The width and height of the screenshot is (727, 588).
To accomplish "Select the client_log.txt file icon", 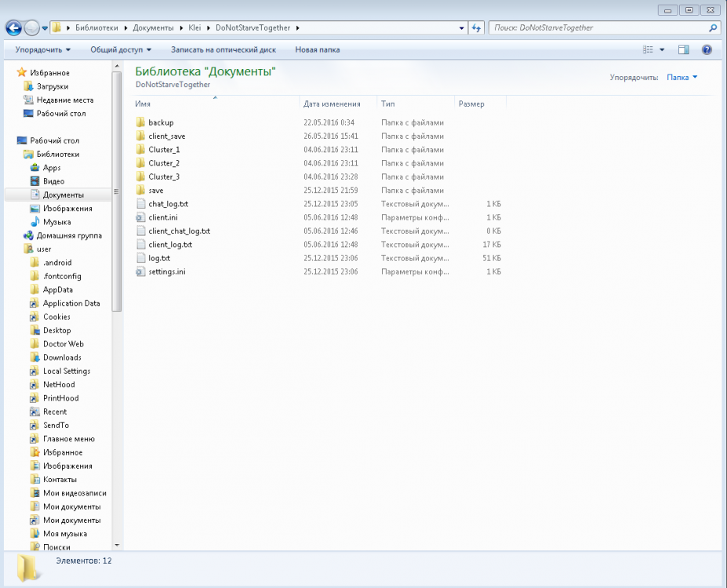I will click(140, 244).
